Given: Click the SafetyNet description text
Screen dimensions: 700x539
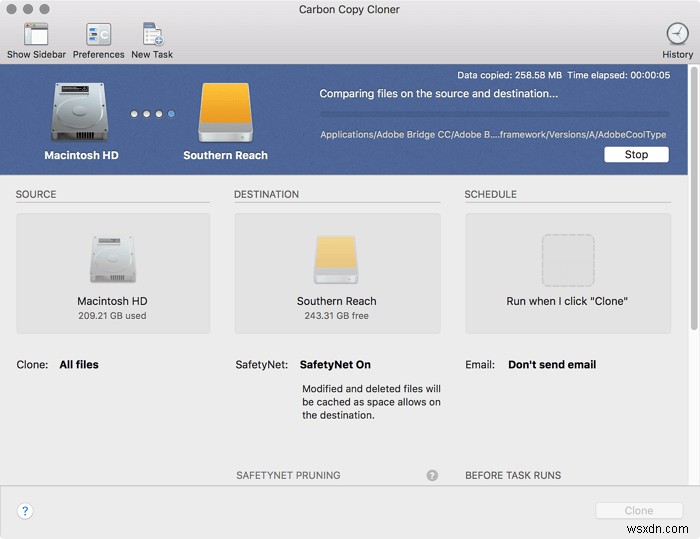Looking at the screenshot, I should (371, 402).
